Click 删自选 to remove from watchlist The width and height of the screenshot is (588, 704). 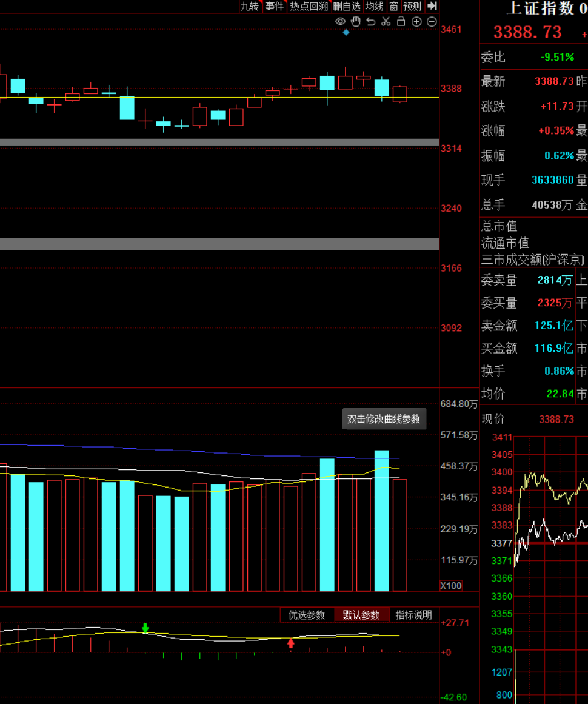[347, 6]
